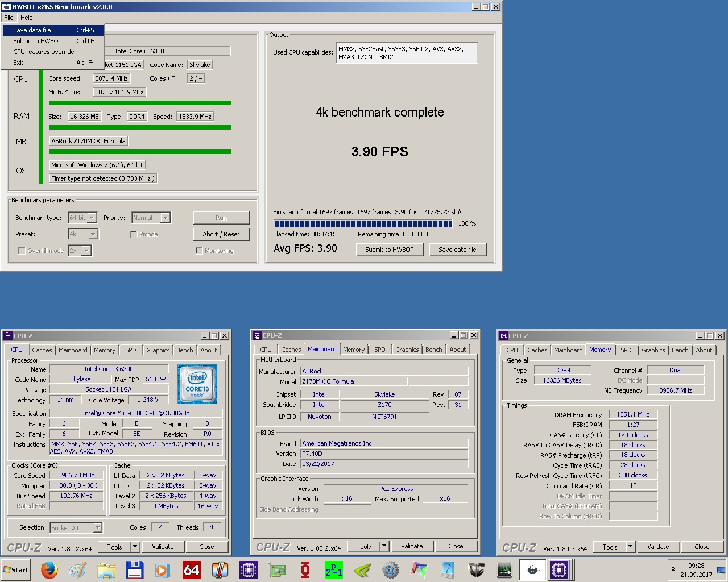Open the media player taskbar icon

163,569
